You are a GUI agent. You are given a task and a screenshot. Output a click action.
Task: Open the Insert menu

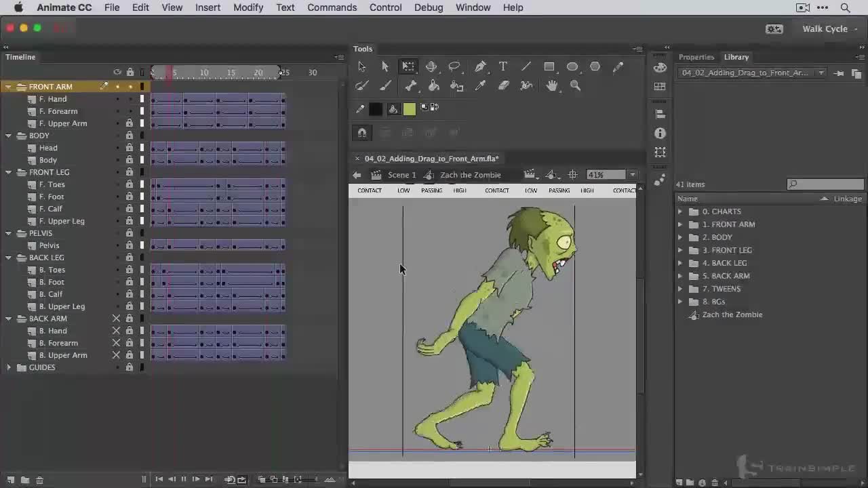(208, 7)
